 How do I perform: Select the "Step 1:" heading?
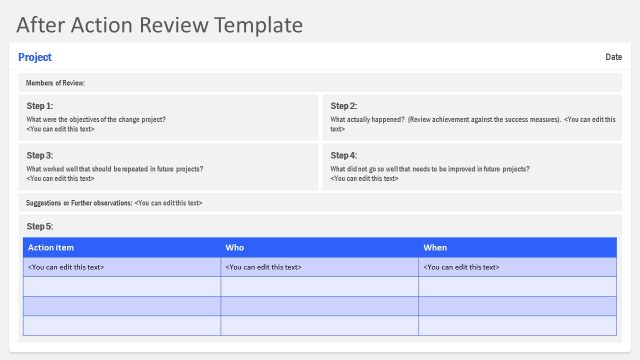point(40,106)
